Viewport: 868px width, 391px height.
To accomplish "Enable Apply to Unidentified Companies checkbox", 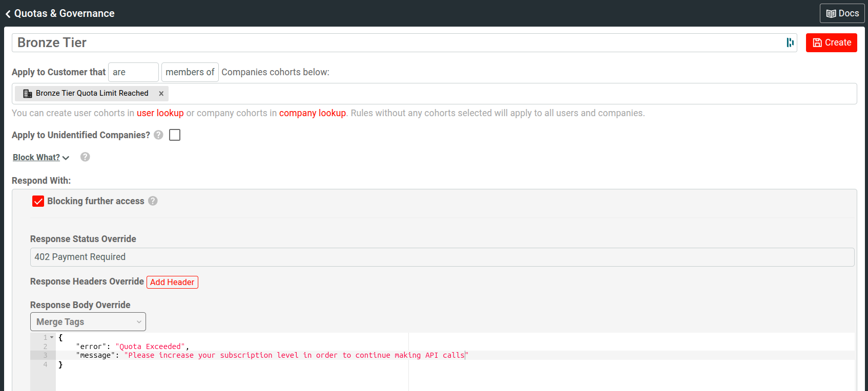I will (175, 135).
